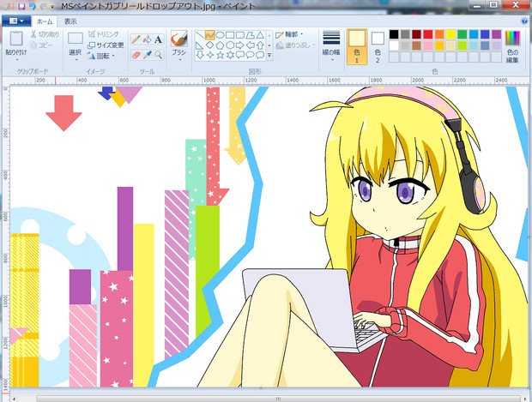Click 切り取り cut button

[x=45, y=34]
